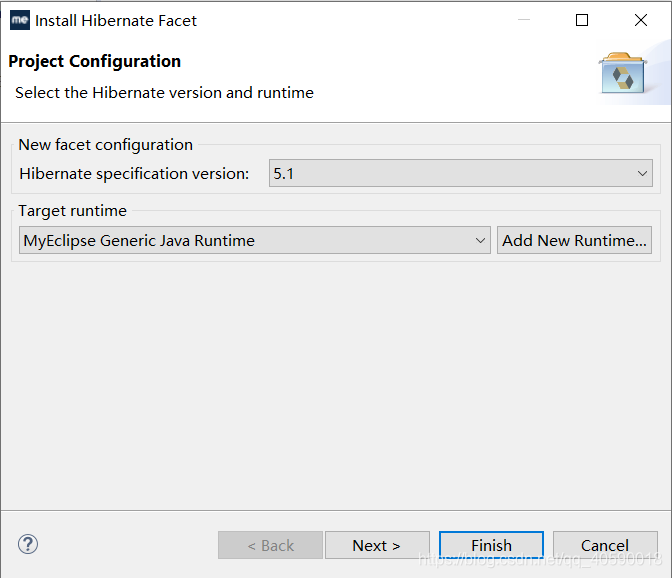The image size is (672, 578).
Task: Click the 'Install Hibernate Facet' window title
Action: 116,21
